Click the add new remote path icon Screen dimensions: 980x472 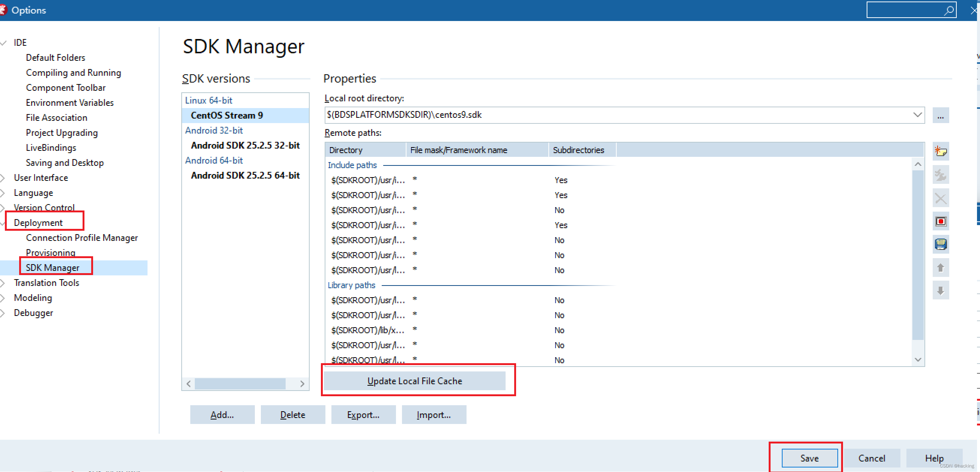941,151
